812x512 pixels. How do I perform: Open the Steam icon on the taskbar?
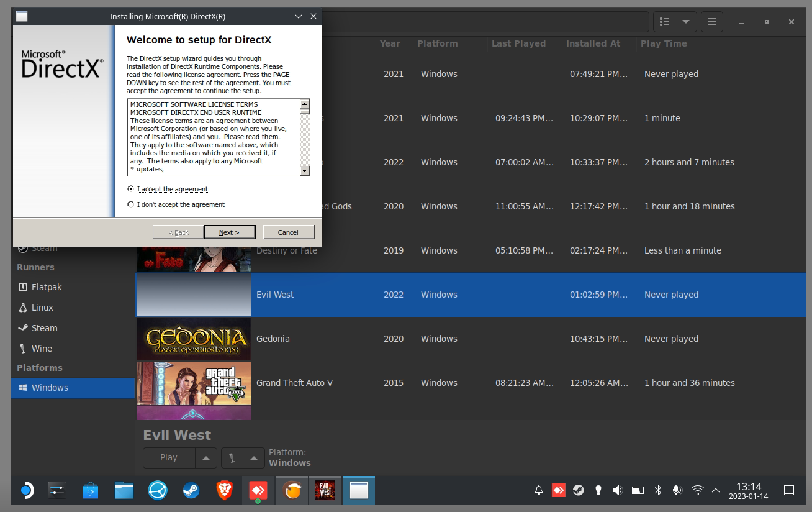click(x=191, y=491)
